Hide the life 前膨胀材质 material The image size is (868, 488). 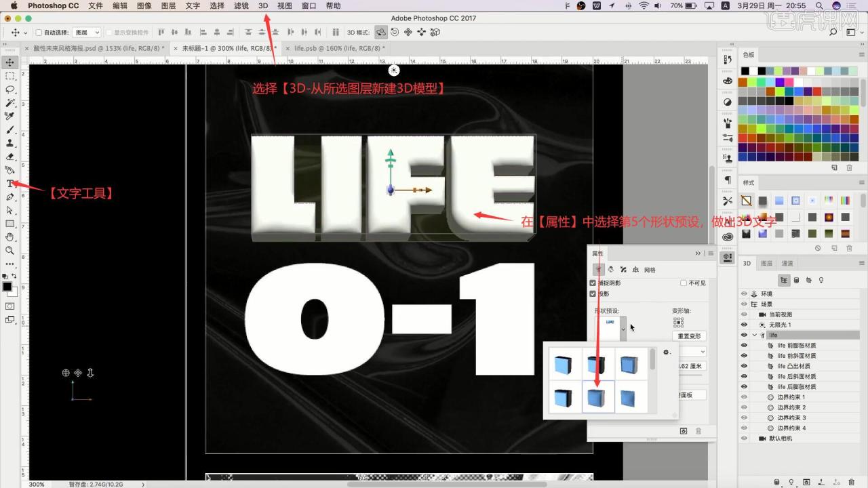[x=744, y=346]
